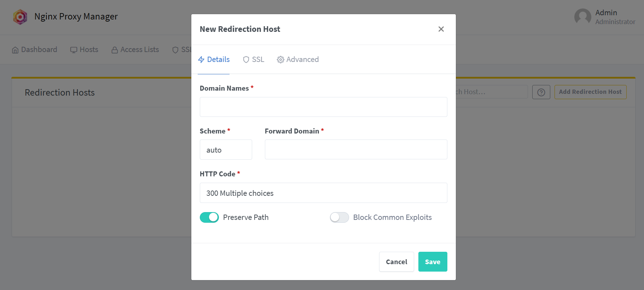Enable Block Common Exploits
Image resolution: width=644 pixels, height=290 pixels.
pyautogui.click(x=339, y=217)
